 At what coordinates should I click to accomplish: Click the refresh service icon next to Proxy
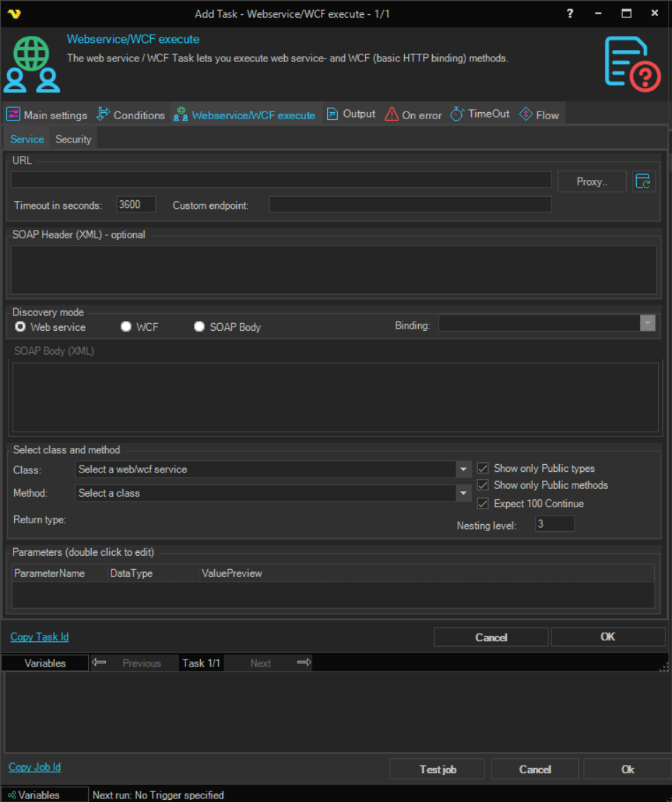(643, 181)
